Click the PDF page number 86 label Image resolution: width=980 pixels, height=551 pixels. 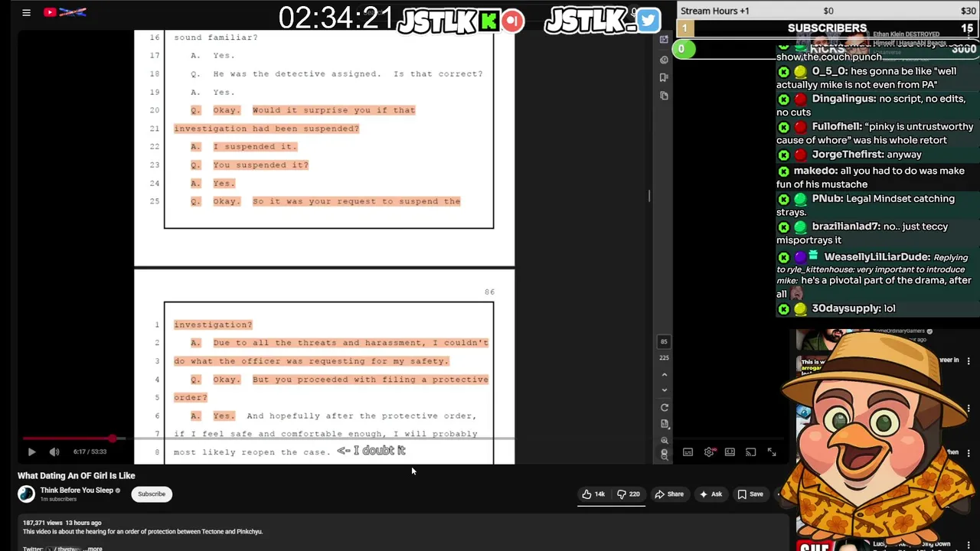(489, 292)
